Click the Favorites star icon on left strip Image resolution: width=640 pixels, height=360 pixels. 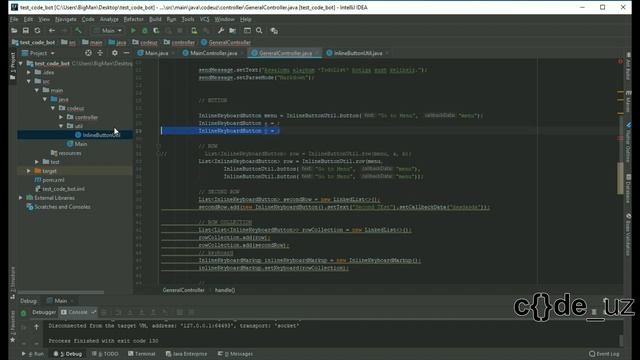tap(13, 340)
